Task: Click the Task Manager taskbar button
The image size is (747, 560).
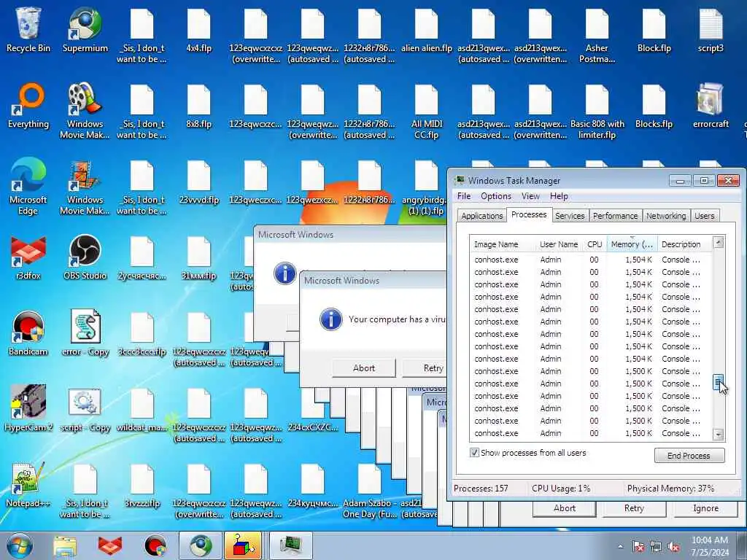Action: (291, 545)
